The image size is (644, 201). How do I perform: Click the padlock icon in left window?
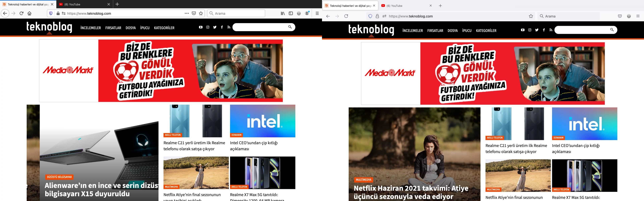[x=58, y=13]
